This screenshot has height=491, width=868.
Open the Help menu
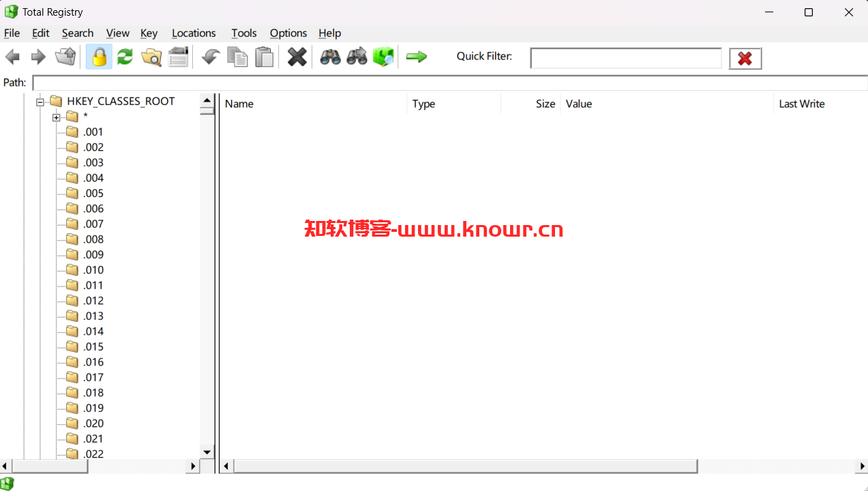[330, 33]
